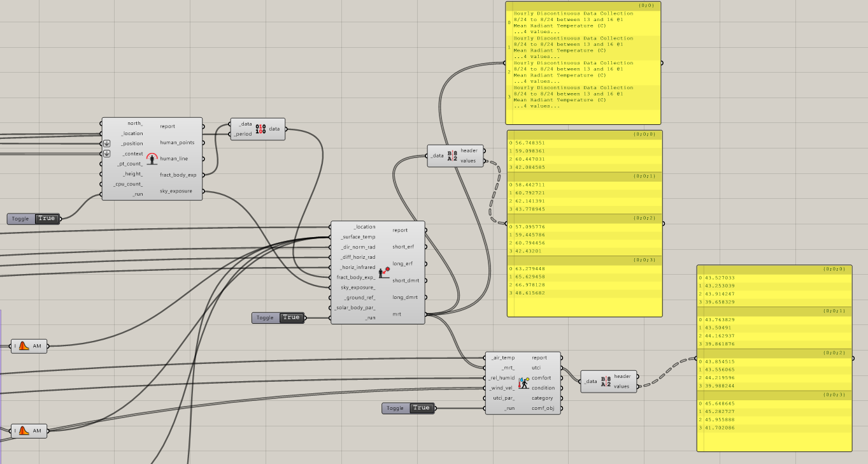Toggle the True switch feeding the human-to-sky component
The height and width of the screenshot is (464, 868).
coord(46,219)
